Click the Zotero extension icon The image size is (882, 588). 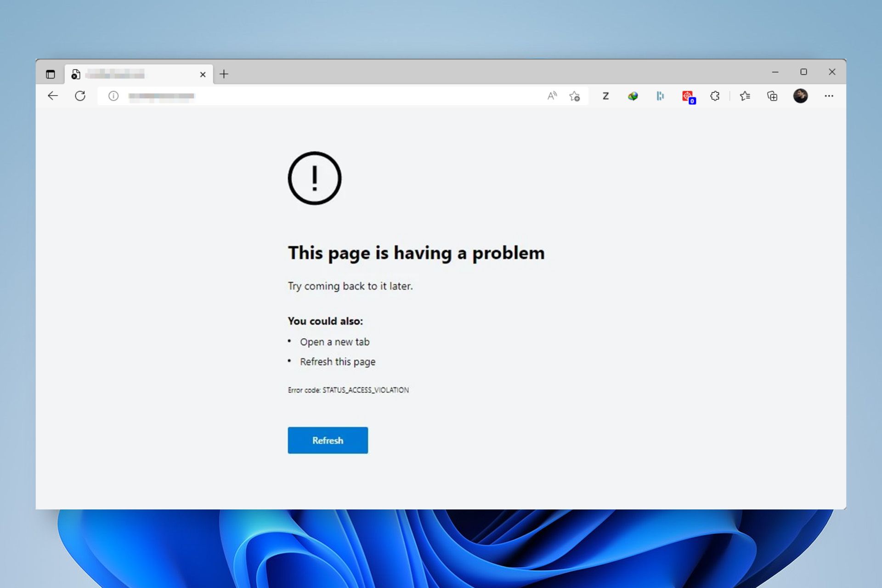tap(605, 95)
